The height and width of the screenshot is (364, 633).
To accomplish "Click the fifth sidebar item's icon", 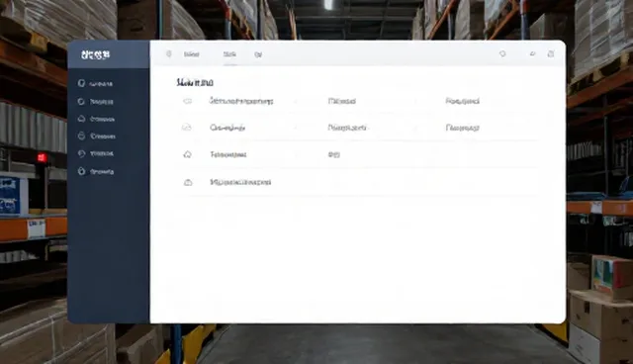I will point(81,153).
